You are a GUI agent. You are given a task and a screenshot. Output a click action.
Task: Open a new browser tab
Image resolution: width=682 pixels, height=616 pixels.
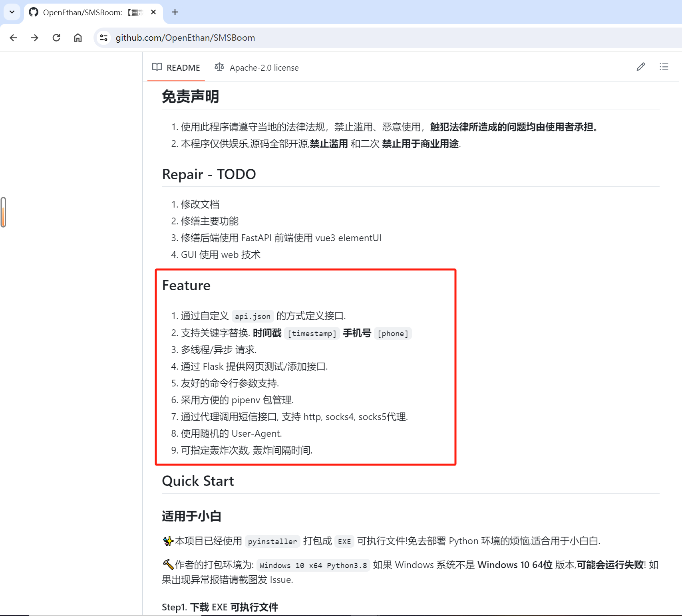coord(175,12)
